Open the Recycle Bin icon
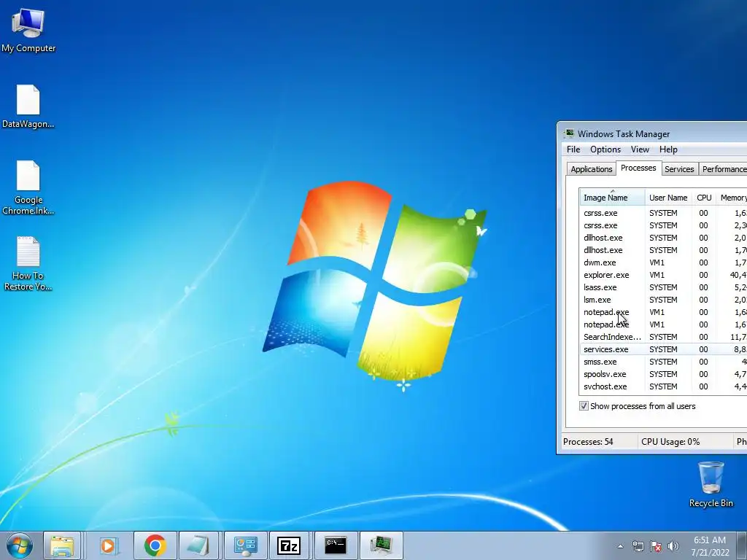 point(711,484)
